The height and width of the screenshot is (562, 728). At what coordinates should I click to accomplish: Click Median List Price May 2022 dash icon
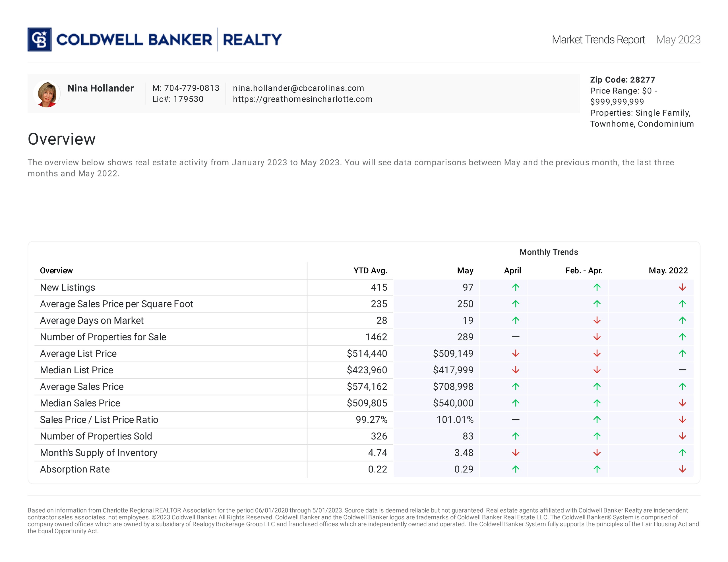[x=682, y=370]
